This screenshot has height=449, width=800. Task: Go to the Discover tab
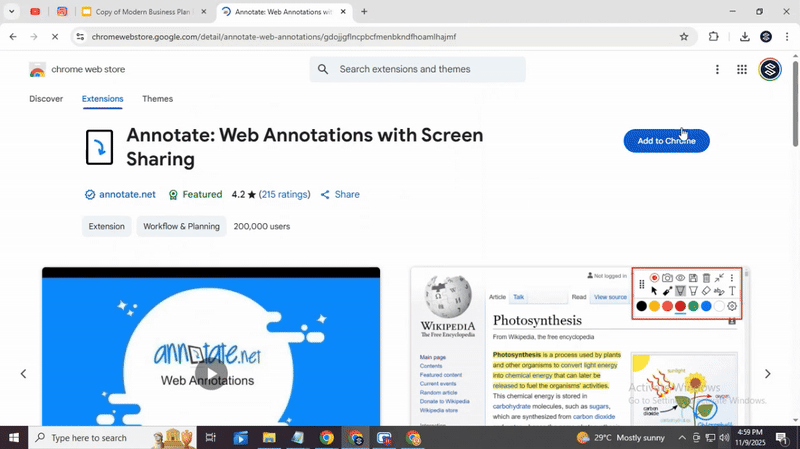tap(46, 99)
